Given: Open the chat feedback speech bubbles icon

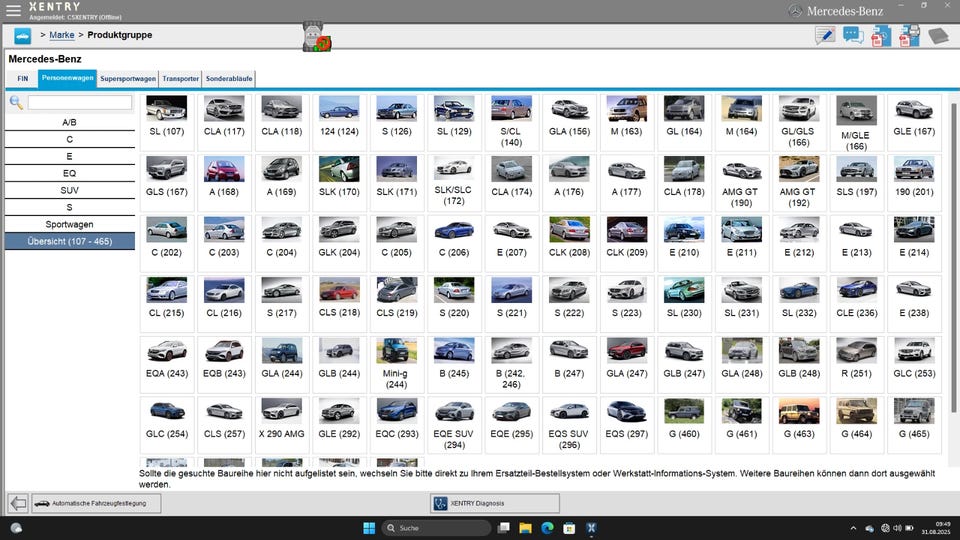Looking at the screenshot, I should (x=853, y=35).
